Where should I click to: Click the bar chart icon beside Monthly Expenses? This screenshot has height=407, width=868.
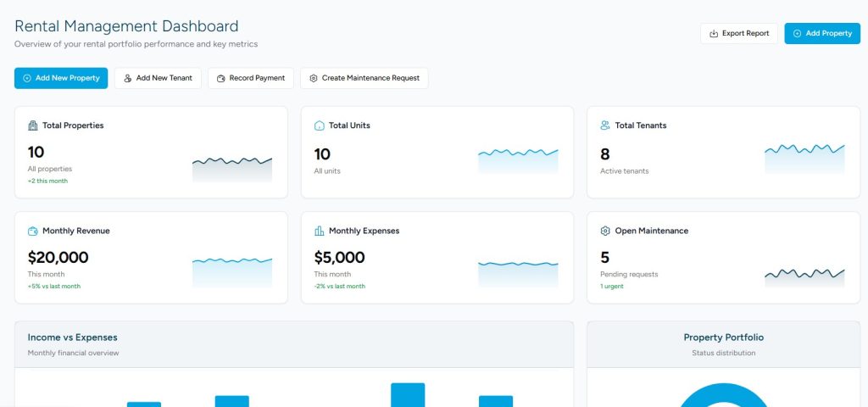pyautogui.click(x=320, y=231)
